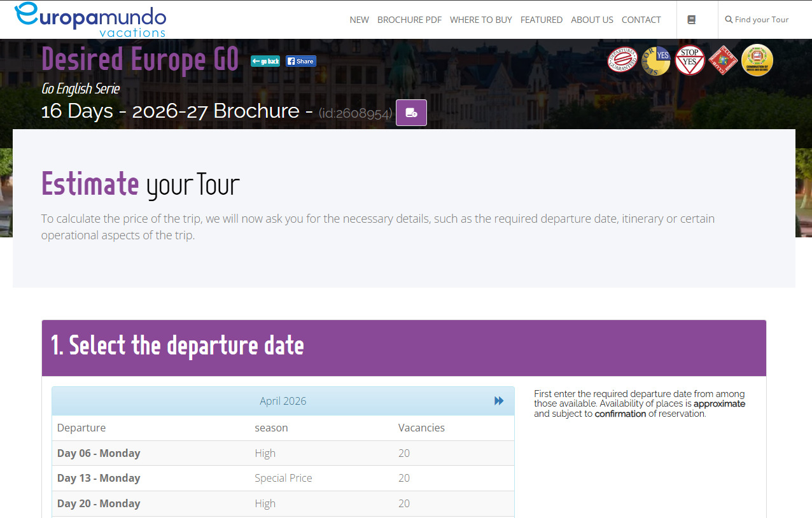Click the Facebook Share icon

point(300,60)
